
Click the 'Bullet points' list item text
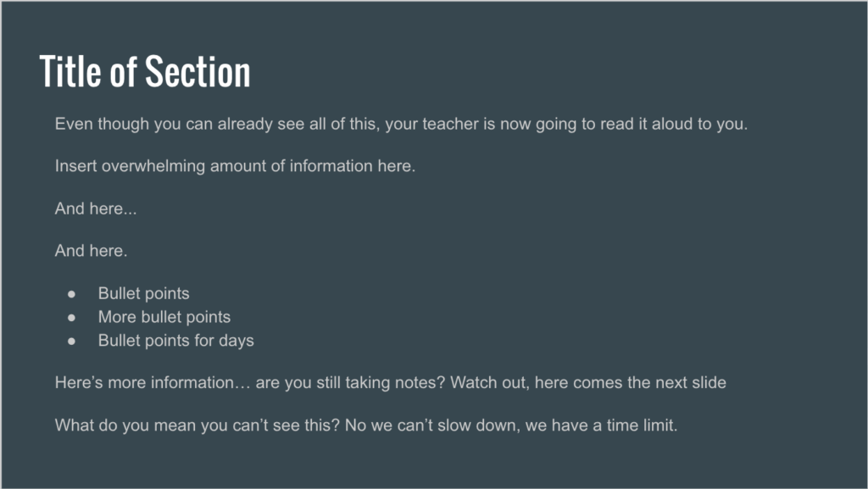click(x=144, y=293)
